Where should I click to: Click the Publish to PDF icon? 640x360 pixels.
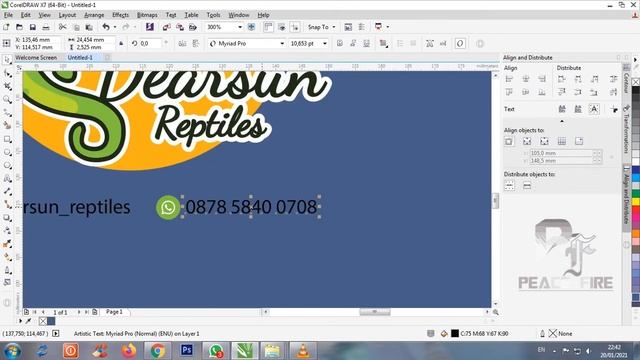193,27
